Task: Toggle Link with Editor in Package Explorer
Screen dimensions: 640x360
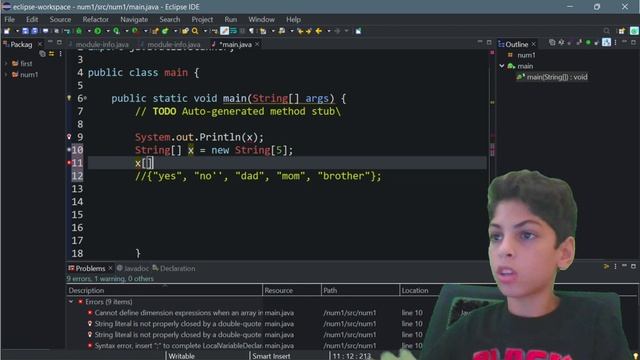Action: point(51,53)
